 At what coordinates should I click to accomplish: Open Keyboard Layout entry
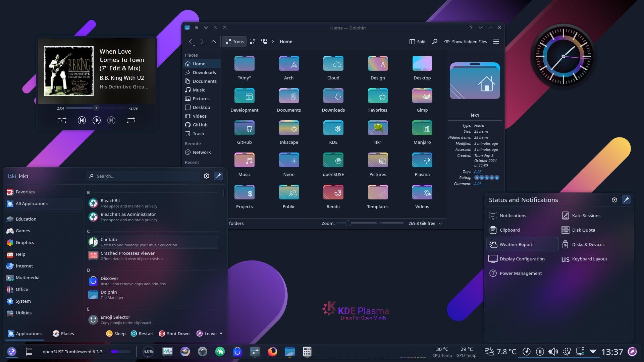(x=595, y=259)
